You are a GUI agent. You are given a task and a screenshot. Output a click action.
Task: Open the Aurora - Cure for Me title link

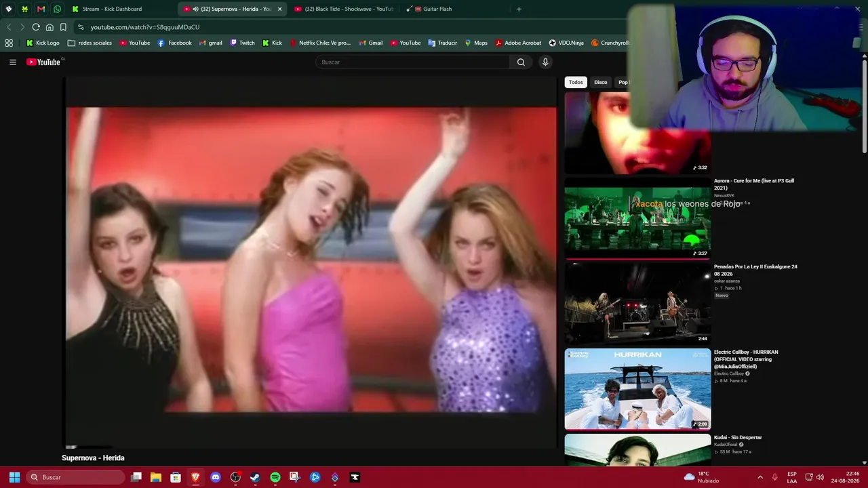click(754, 184)
